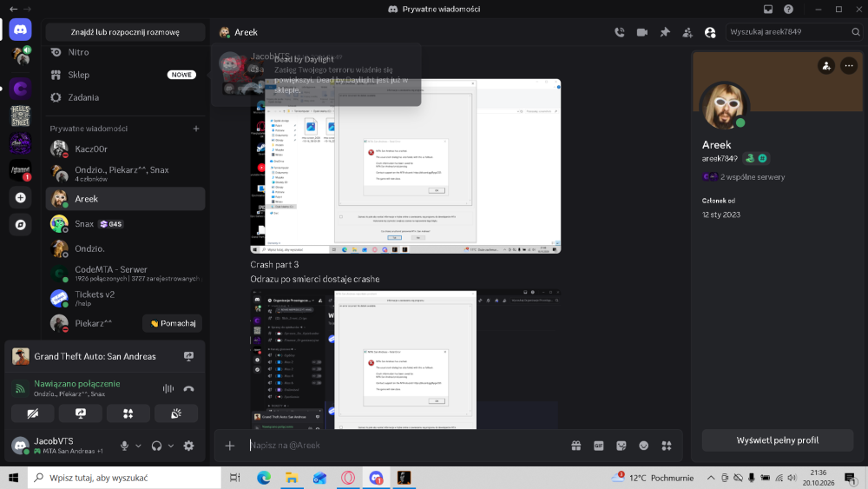The width and height of the screenshot is (868, 489).
Task: Open the purple C server icon
Action: pyautogui.click(x=21, y=89)
